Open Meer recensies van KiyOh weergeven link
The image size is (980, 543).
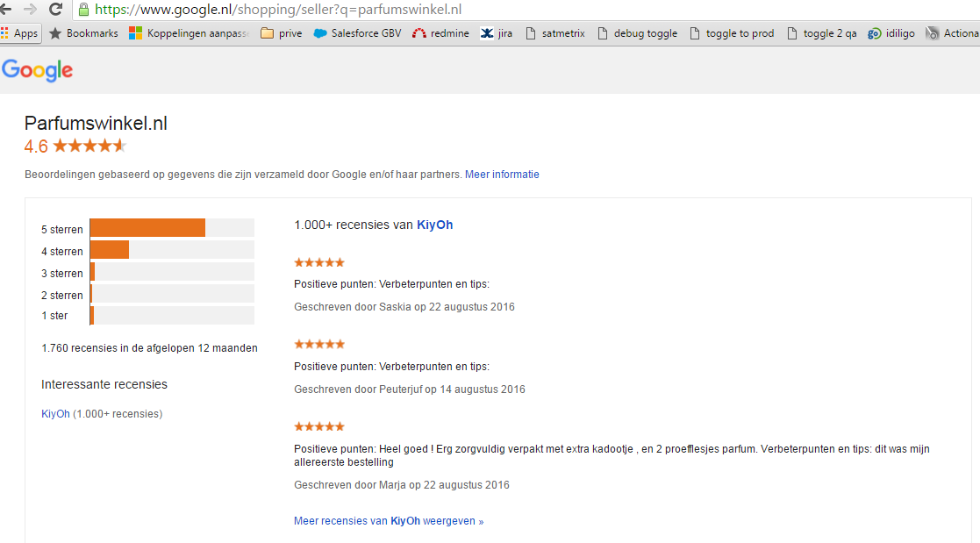389,521
